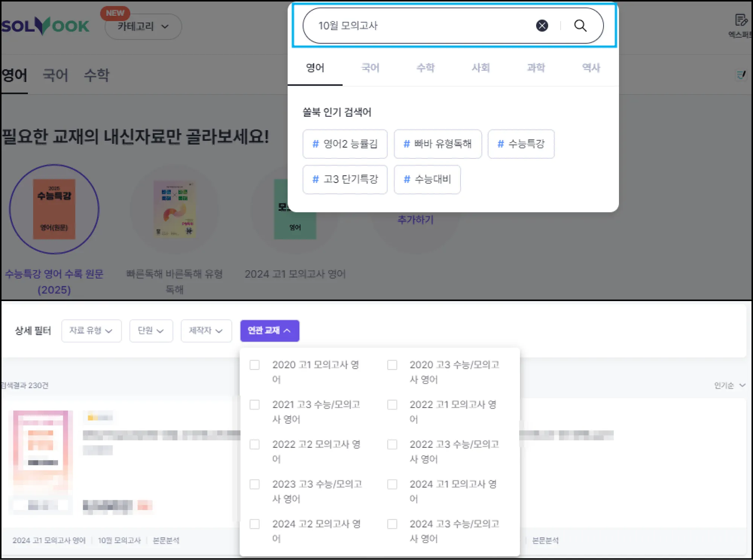The width and height of the screenshot is (753, 560).
Task: Open the 인기순 sort dropdown
Action: (729, 385)
